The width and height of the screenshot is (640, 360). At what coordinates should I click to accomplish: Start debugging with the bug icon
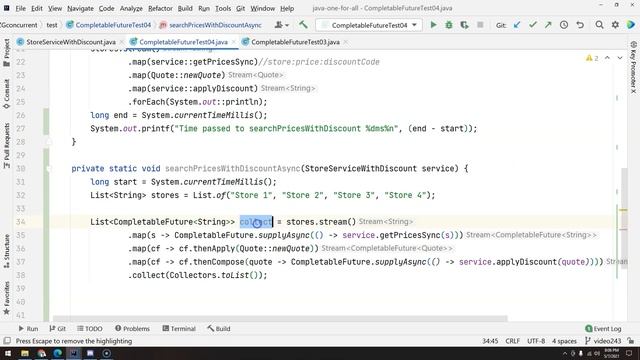tap(449, 25)
